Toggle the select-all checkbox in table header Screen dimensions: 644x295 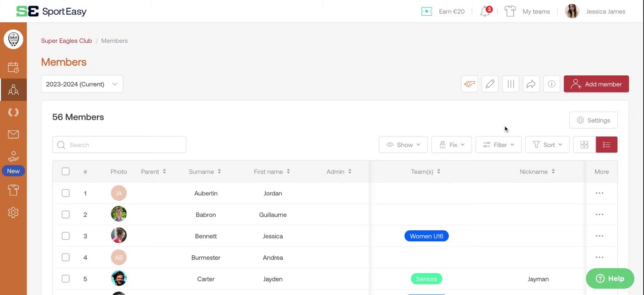66,171
